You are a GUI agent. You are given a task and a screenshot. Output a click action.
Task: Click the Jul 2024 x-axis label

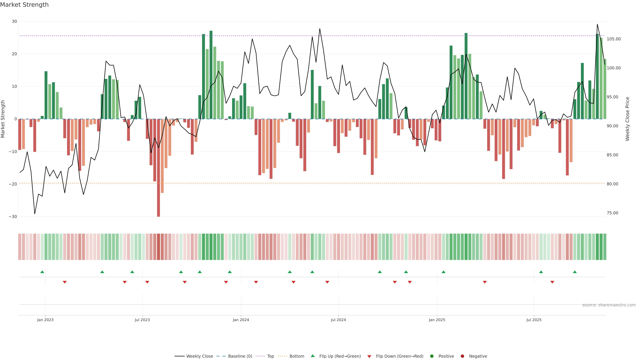(338, 320)
